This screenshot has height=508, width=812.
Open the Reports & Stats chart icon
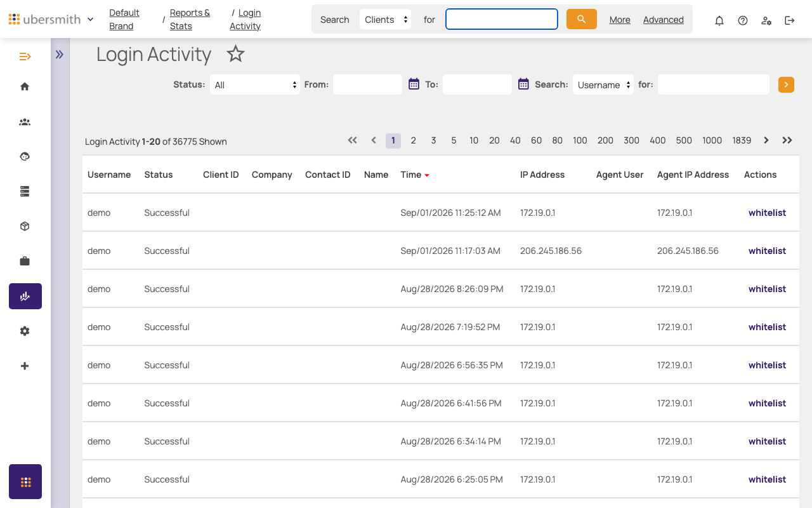pyautogui.click(x=25, y=296)
